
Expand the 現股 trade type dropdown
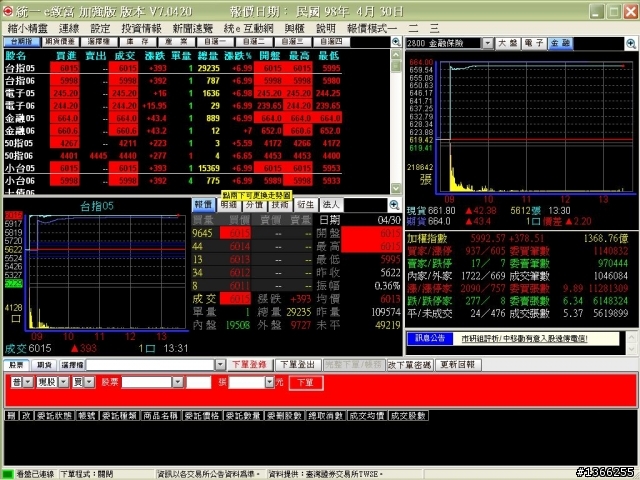tap(64, 382)
